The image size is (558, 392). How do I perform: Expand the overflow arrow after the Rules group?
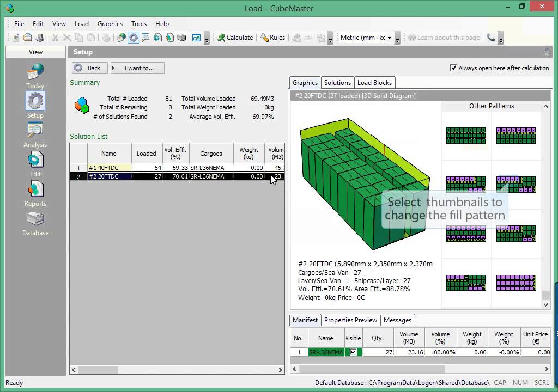tap(330, 39)
